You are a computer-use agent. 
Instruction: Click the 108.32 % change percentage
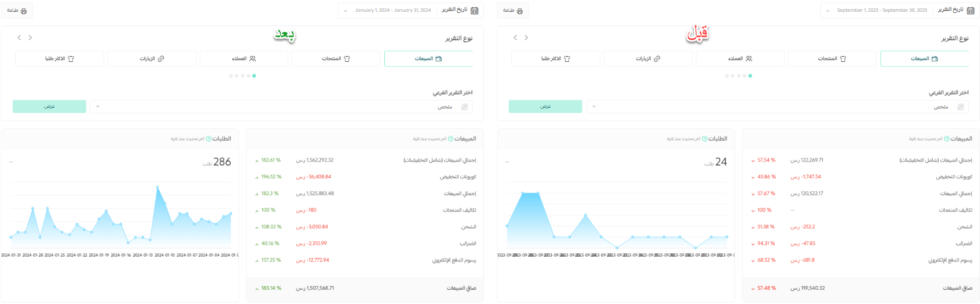(271, 227)
